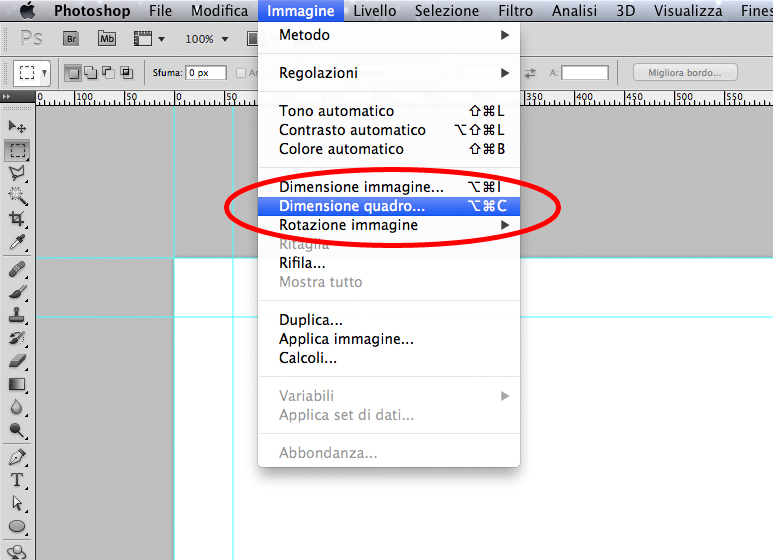Viewport: 773px width, 560px height.
Task: Open the Filtro menu
Action: pos(515,11)
